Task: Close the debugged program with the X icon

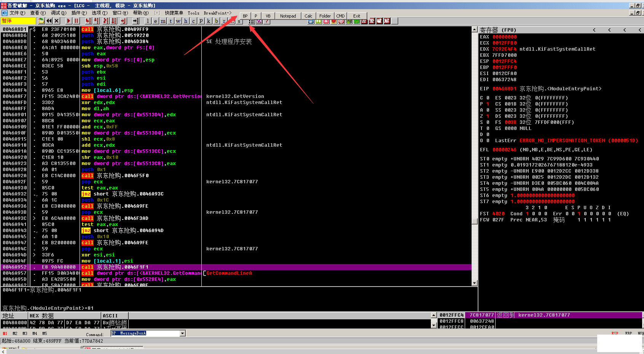Action: [57, 21]
